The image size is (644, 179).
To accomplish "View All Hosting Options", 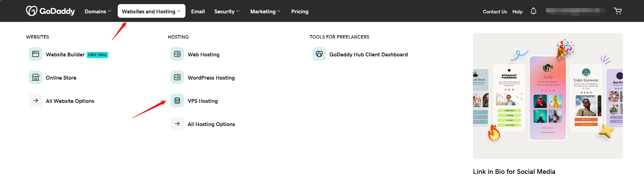I will click(x=211, y=124).
